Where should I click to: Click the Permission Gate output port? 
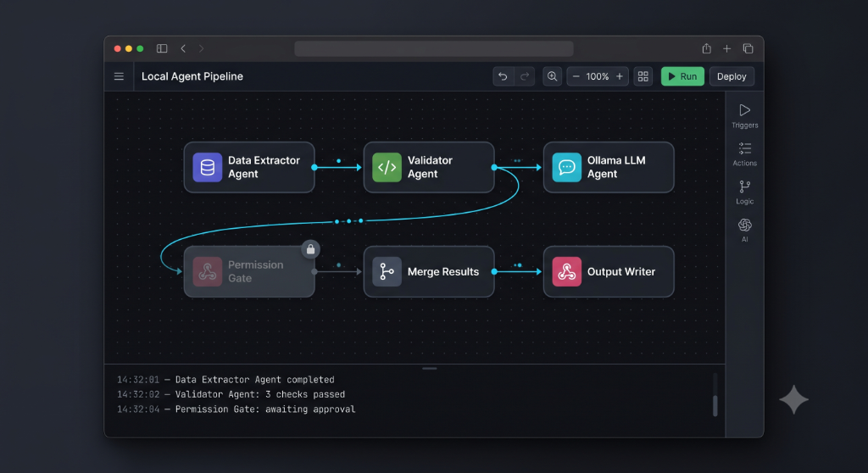point(314,271)
